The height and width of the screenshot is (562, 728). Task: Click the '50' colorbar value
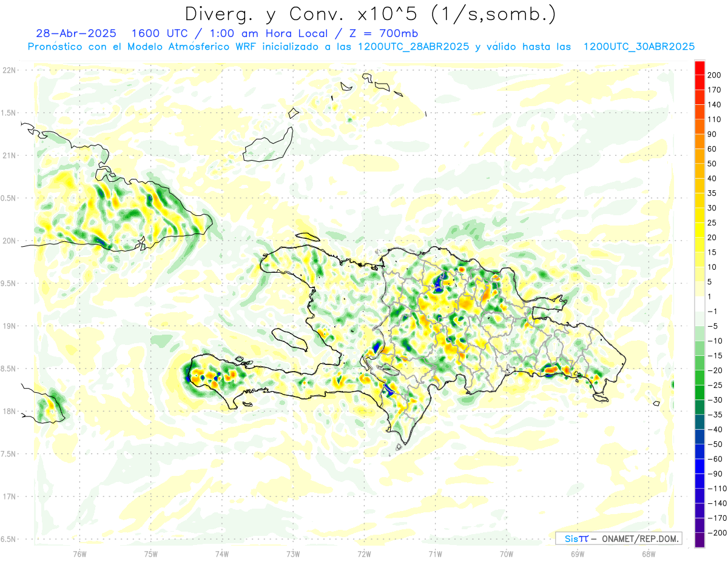[x=713, y=164]
